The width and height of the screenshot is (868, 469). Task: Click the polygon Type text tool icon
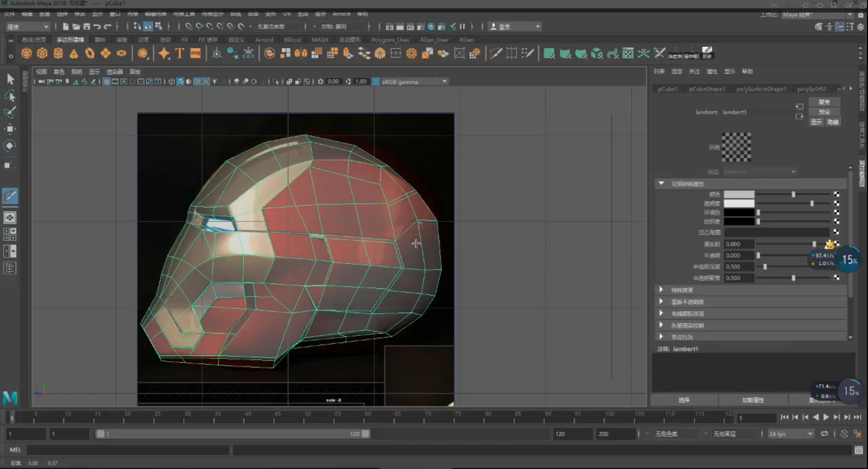coord(180,53)
